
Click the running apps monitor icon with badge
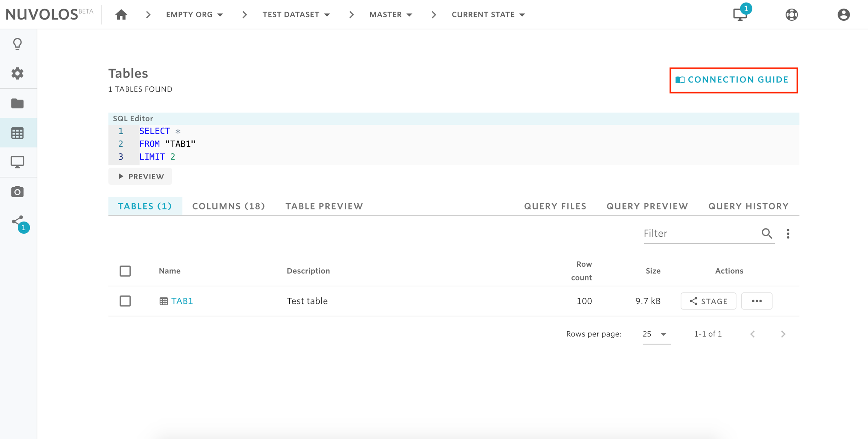click(x=740, y=15)
